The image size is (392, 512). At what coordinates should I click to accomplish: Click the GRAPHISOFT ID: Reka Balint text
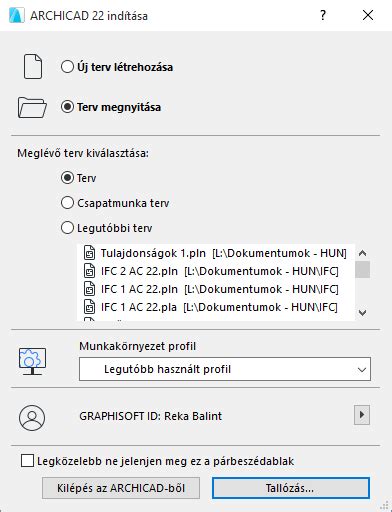coord(150,416)
